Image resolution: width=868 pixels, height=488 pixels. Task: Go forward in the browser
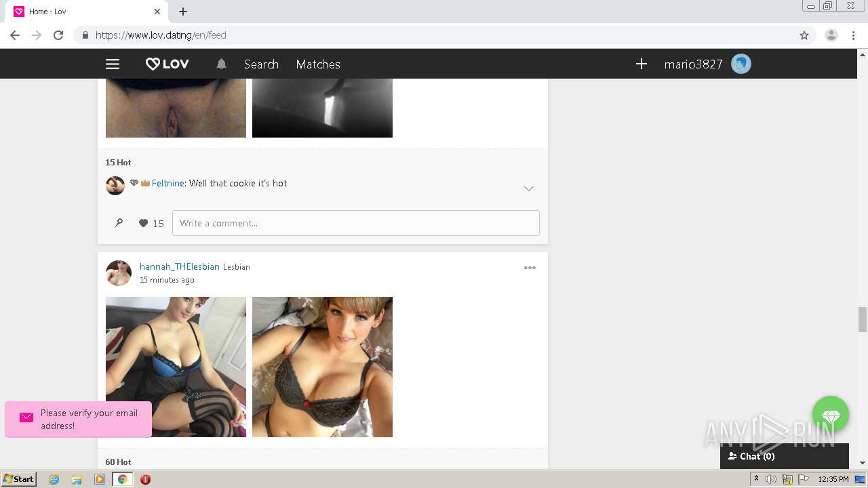pos(37,35)
